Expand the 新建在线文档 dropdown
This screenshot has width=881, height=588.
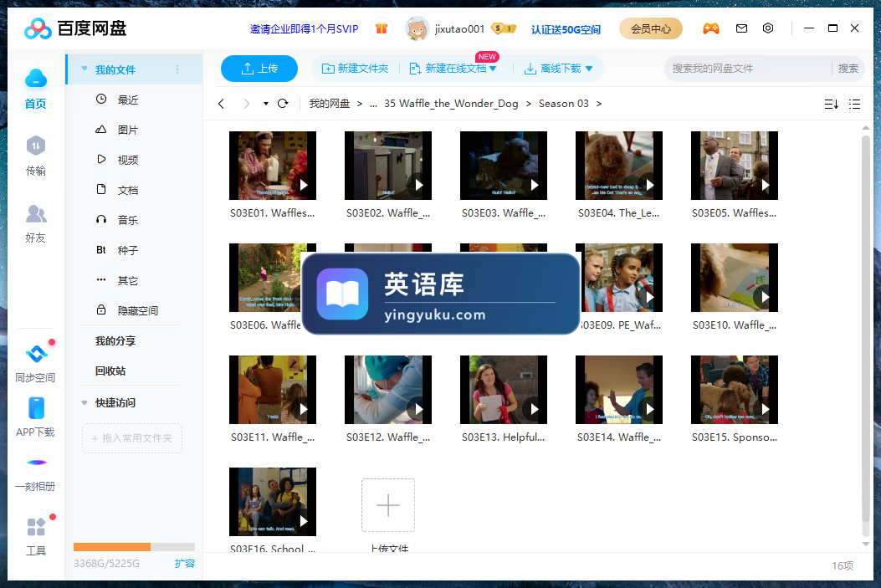pos(493,69)
